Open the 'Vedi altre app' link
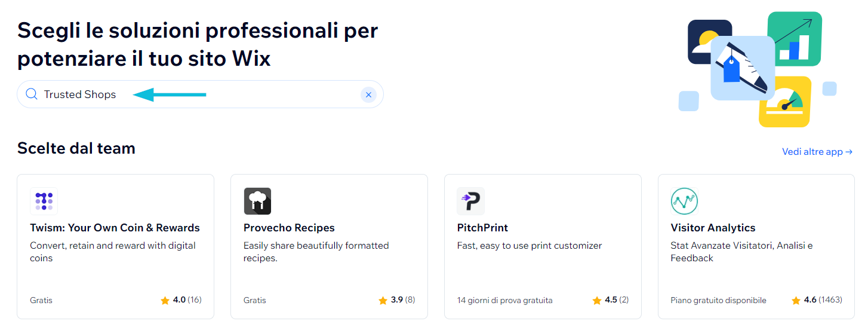The image size is (868, 330). [817, 152]
